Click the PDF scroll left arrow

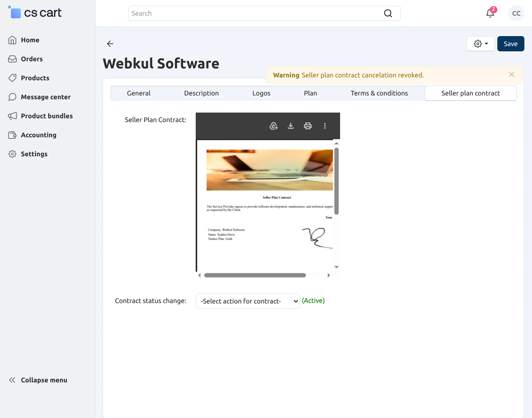click(x=199, y=275)
